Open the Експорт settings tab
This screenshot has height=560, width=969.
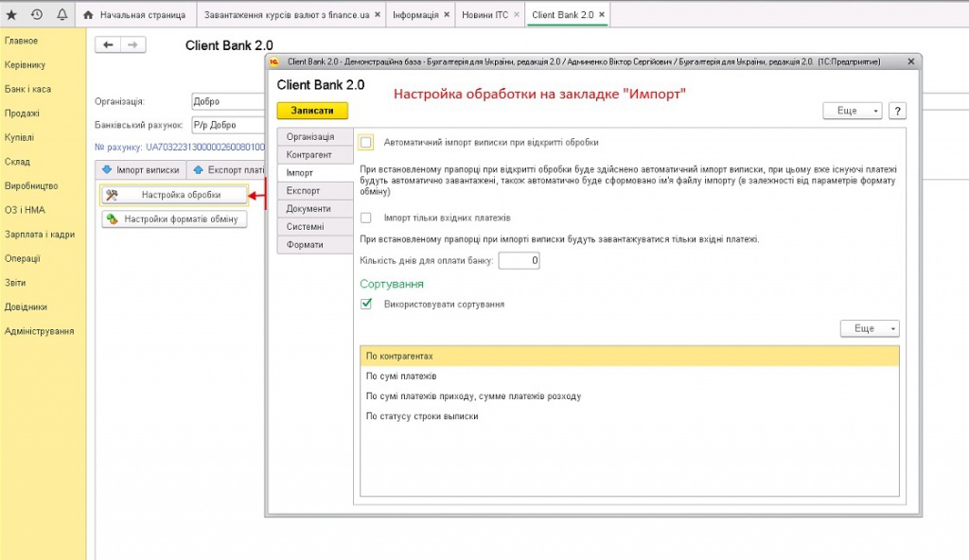click(315, 190)
